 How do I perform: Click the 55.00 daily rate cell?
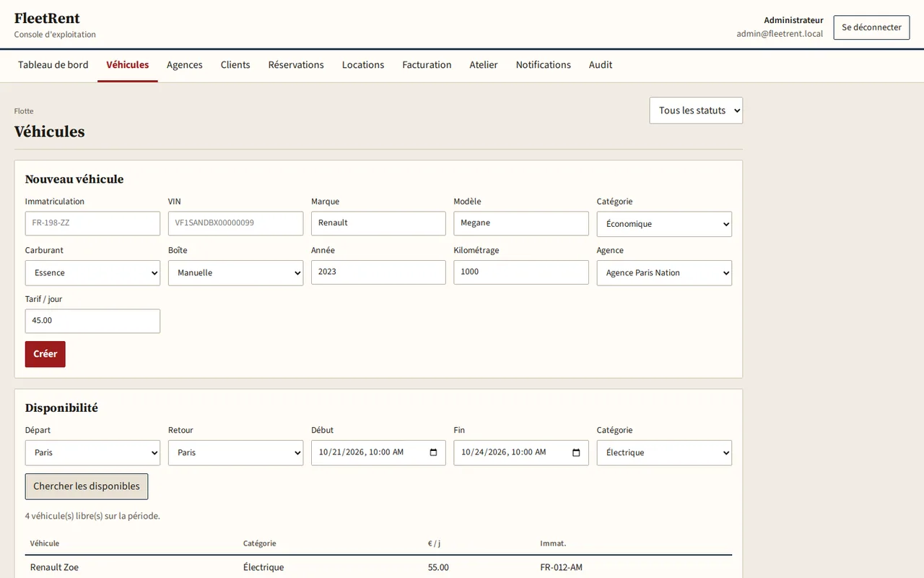pos(438,567)
